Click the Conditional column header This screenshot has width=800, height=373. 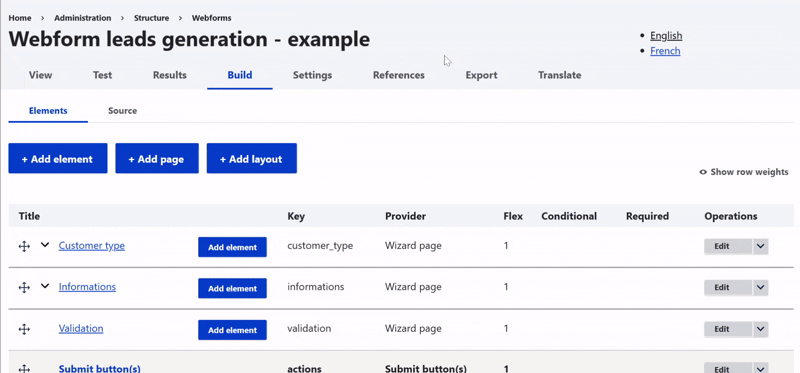click(569, 216)
